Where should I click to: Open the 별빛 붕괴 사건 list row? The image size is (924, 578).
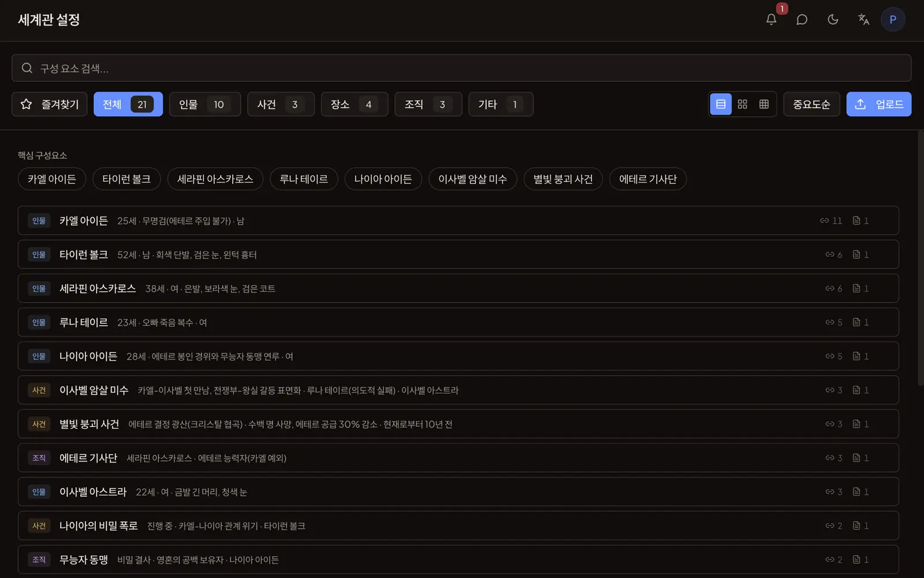click(459, 424)
